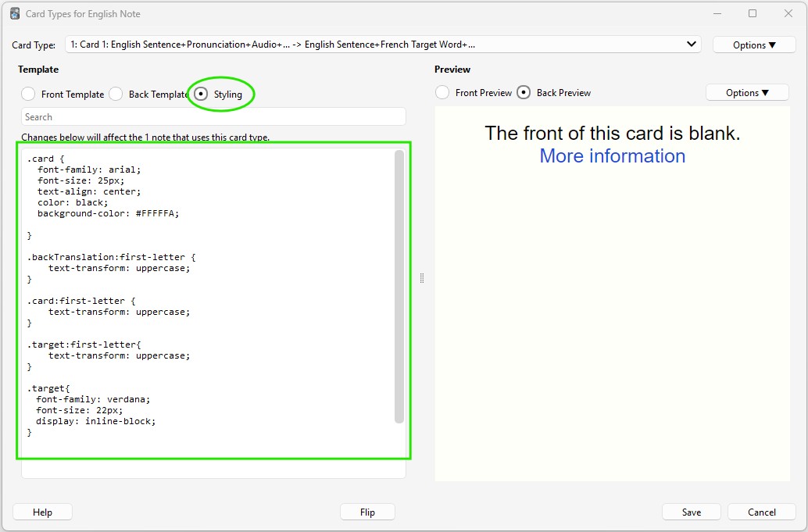This screenshot has height=532, width=808.
Task: Click the splitter handle between template and preview
Action: coord(422,278)
